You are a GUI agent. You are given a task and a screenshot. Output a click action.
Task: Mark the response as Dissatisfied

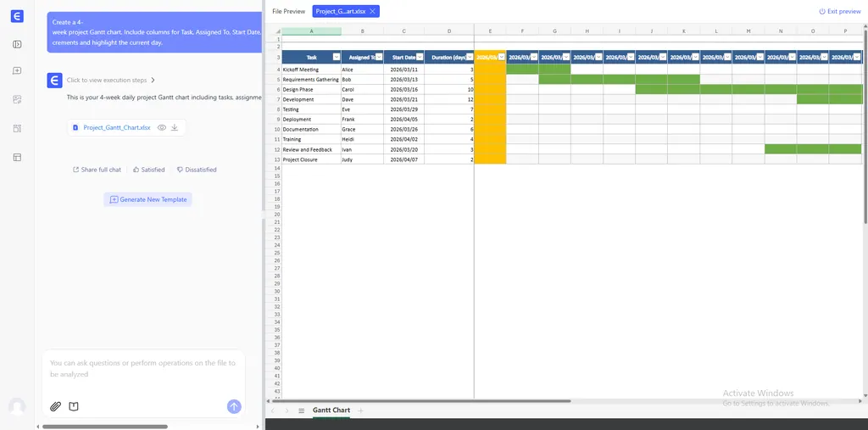pos(197,170)
